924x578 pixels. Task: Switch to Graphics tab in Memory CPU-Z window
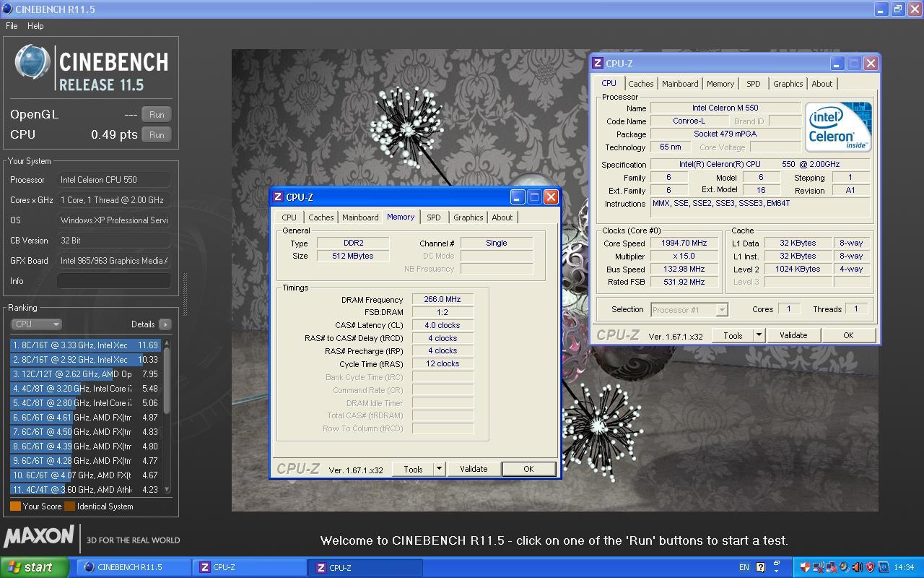[468, 217]
